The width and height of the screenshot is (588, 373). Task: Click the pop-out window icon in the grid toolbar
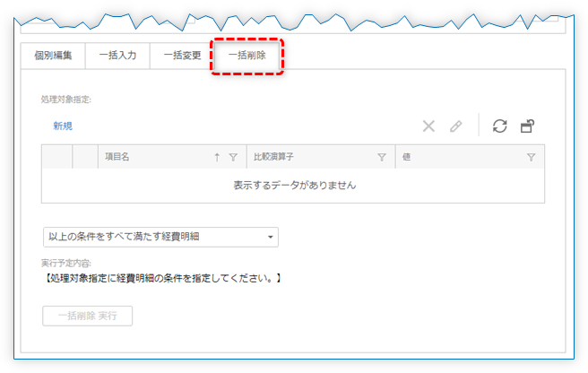tap(527, 126)
